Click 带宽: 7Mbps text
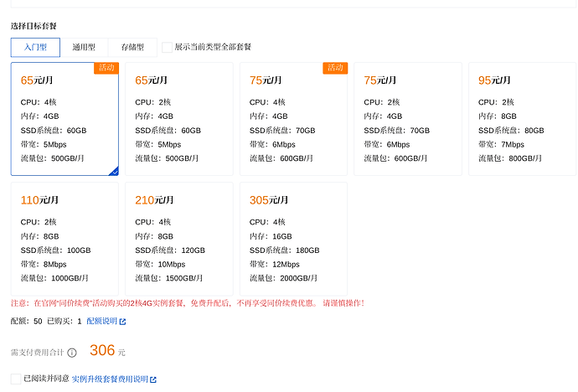 501,144
